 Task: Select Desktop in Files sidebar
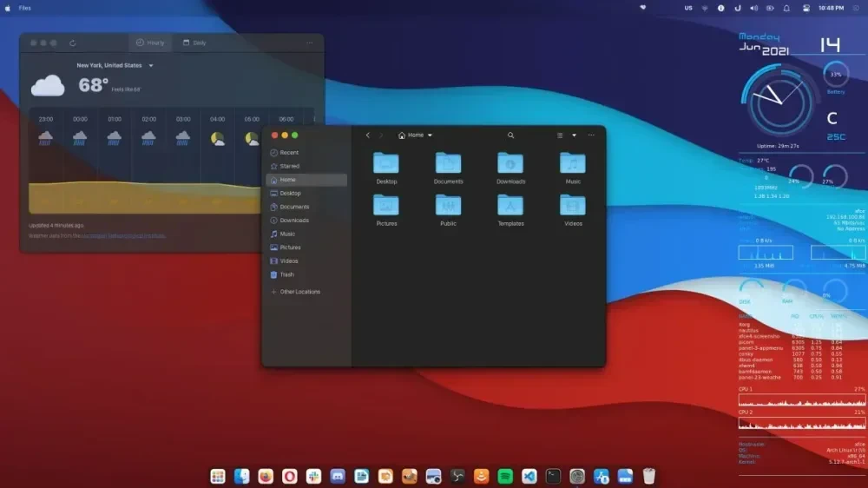(306, 194)
